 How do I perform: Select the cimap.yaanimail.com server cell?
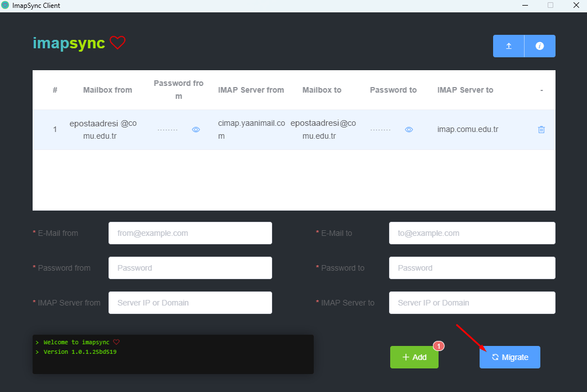(251, 129)
